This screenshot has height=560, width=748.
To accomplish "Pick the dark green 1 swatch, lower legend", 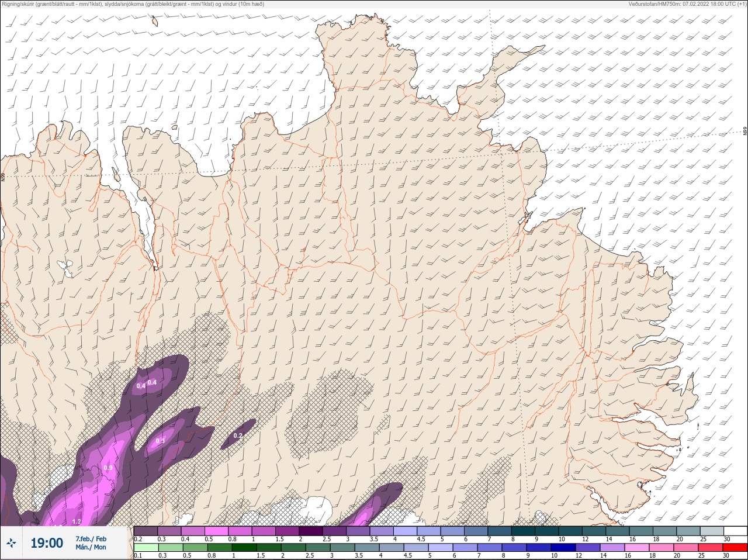I will pyautogui.click(x=243, y=548).
